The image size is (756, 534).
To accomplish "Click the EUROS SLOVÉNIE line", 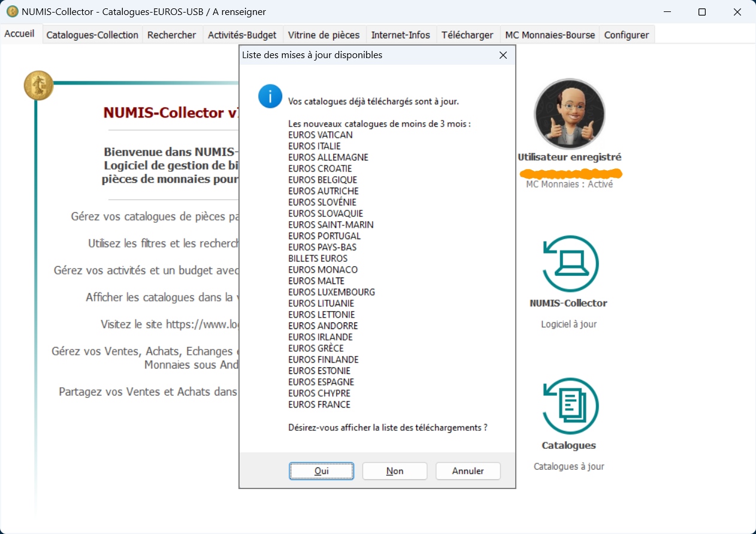I will tap(322, 203).
